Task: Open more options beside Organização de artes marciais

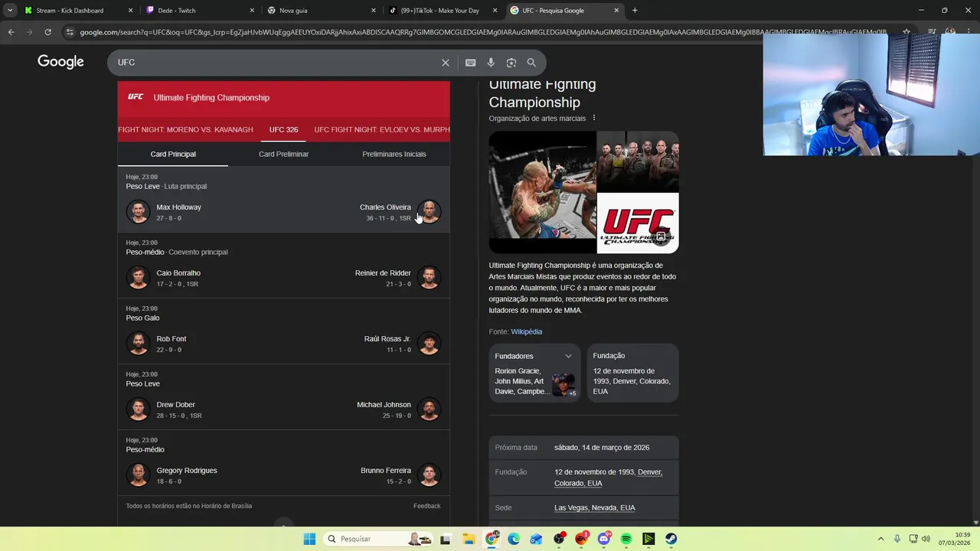Action: (594, 118)
